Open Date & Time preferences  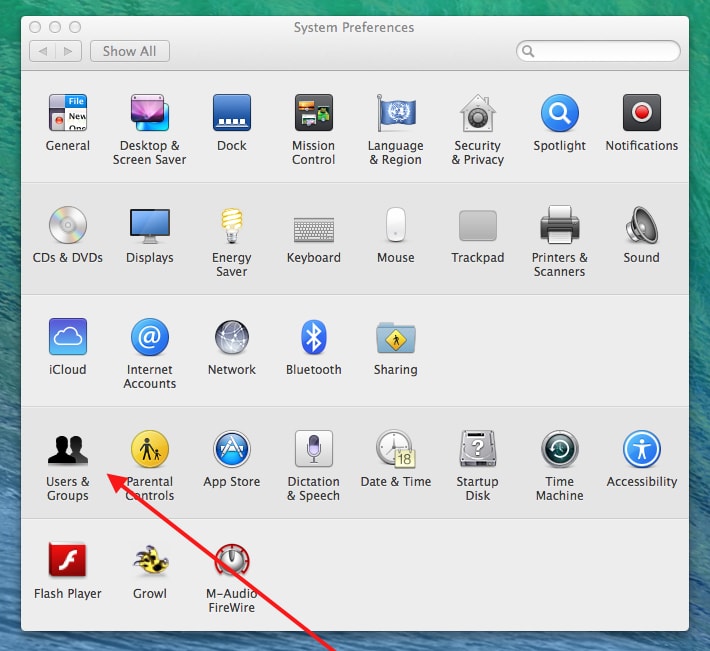396,449
